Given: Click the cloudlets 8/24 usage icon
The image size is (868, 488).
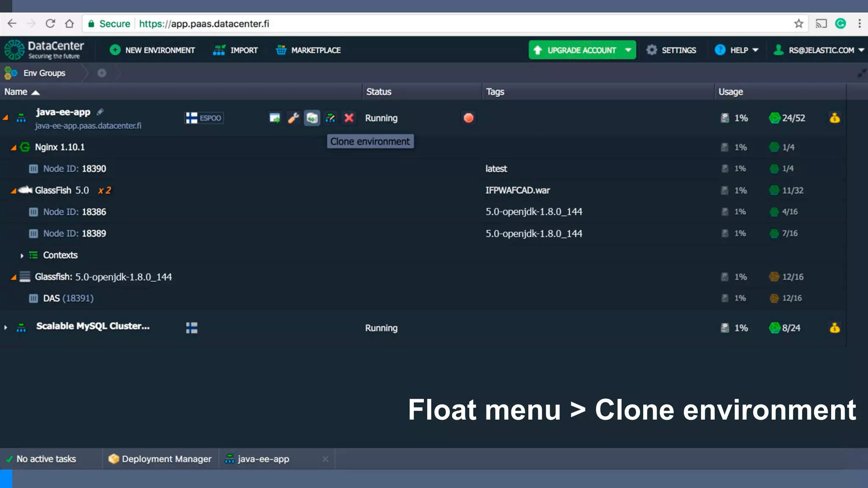Looking at the screenshot, I should (x=774, y=328).
